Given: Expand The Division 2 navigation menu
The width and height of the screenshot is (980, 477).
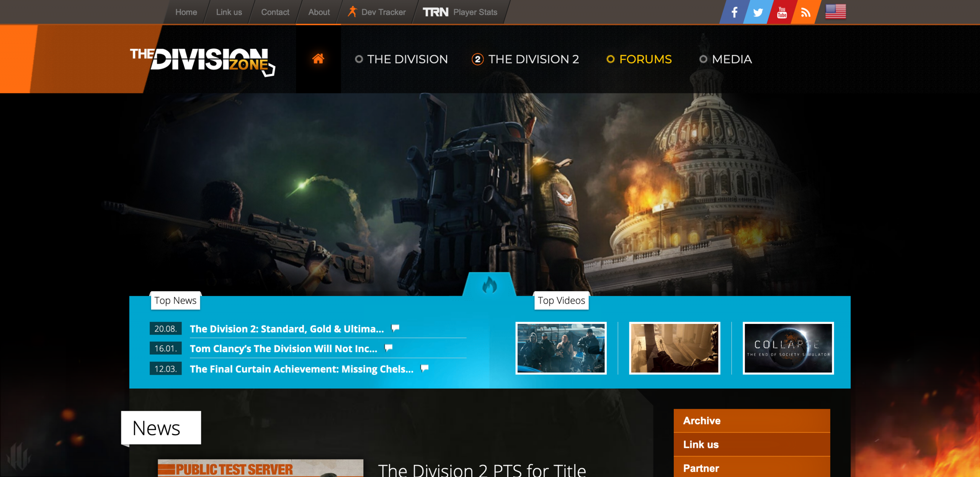Looking at the screenshot, I should coord(526,59).
